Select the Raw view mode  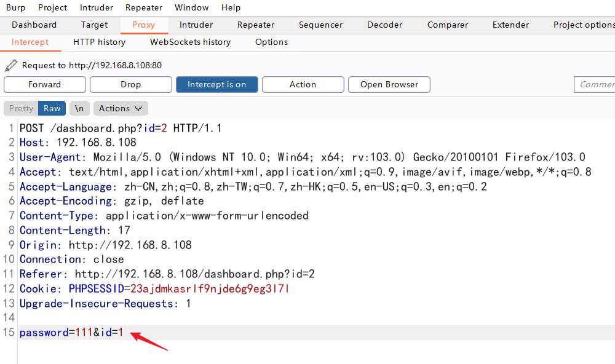click(52, 108)
